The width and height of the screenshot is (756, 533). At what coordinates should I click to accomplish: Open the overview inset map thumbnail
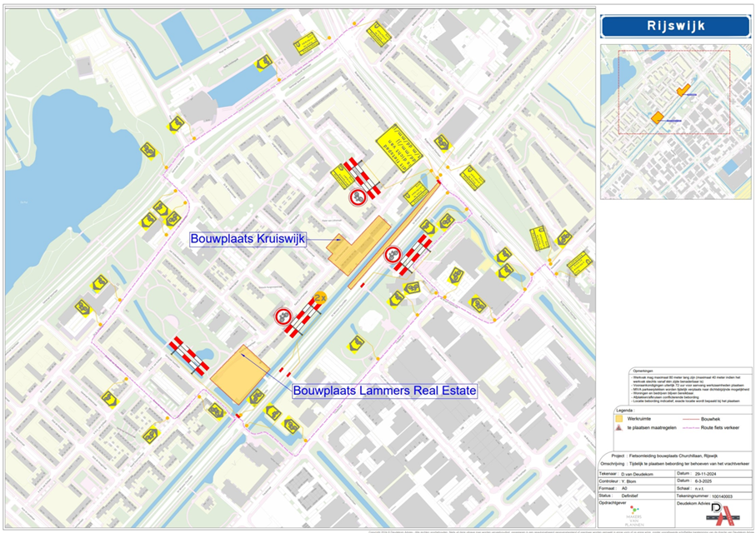click(675, 122)
